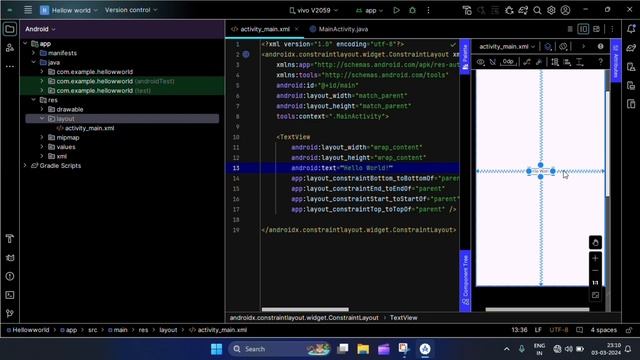Open Version control dropdown
The width and height of the screenshot is (640, 360).
131,10
